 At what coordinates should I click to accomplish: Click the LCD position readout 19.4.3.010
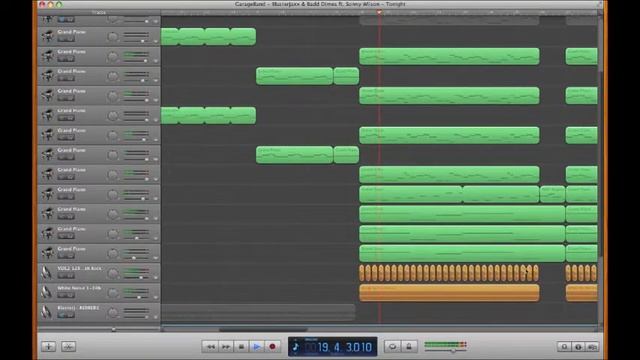(345, 347)
